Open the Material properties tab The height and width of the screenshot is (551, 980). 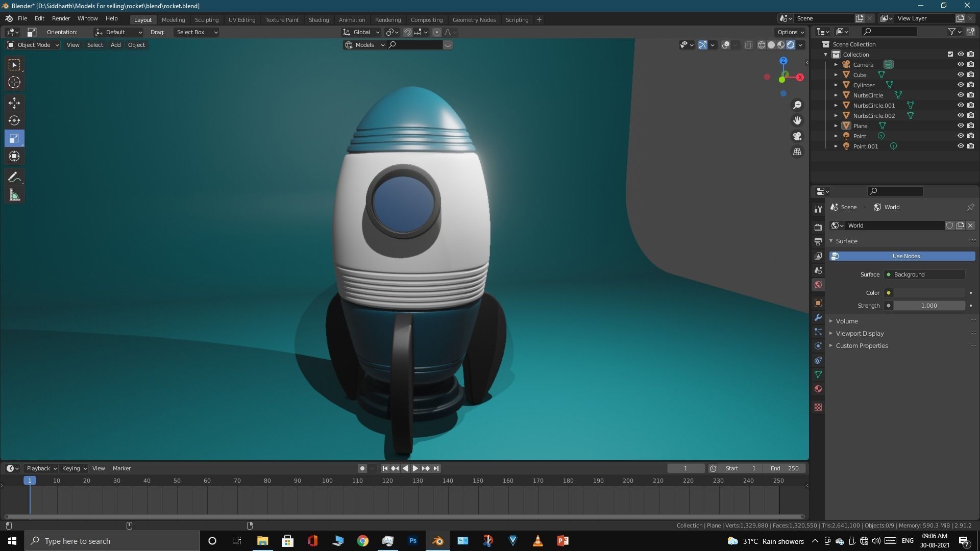(x=818, y=389)
